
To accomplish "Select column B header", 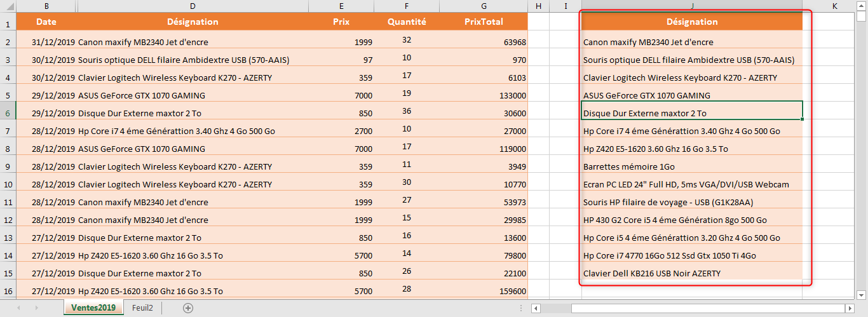I will [46, 6].
